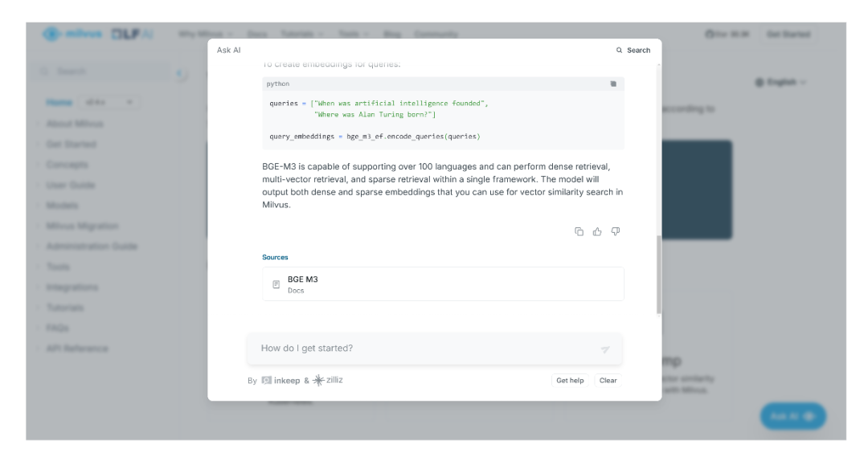Click the Get help button
Image resolution: width=868 pixels, height=465 pixels.
570,381
